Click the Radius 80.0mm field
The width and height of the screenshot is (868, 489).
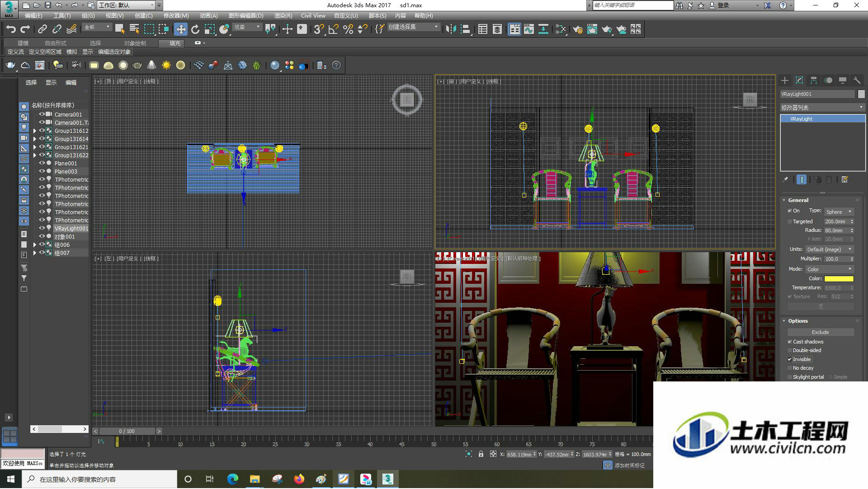[x=836, y=230]
